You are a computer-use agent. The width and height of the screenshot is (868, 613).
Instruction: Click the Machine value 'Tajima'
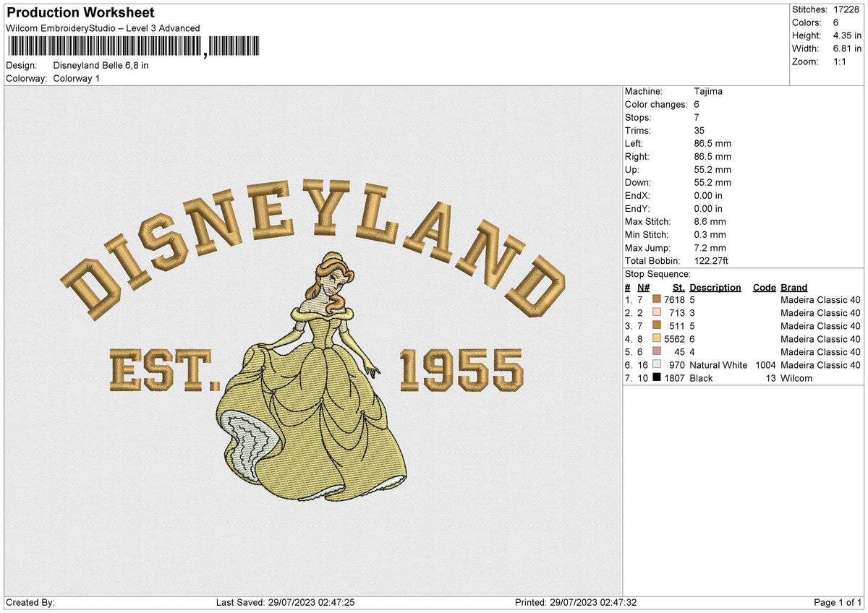point(708,91)
